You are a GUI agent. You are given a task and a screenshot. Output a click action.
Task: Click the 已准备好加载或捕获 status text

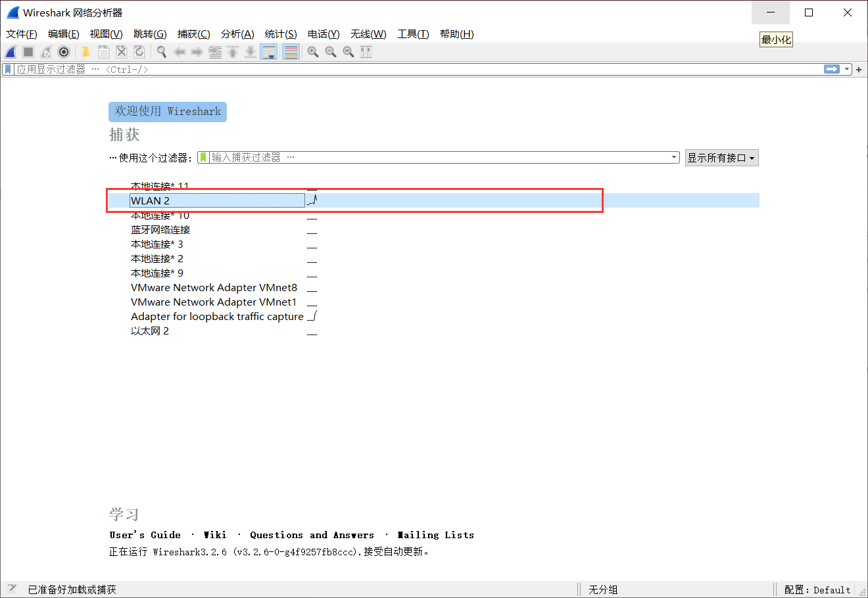tap(72, 589)
